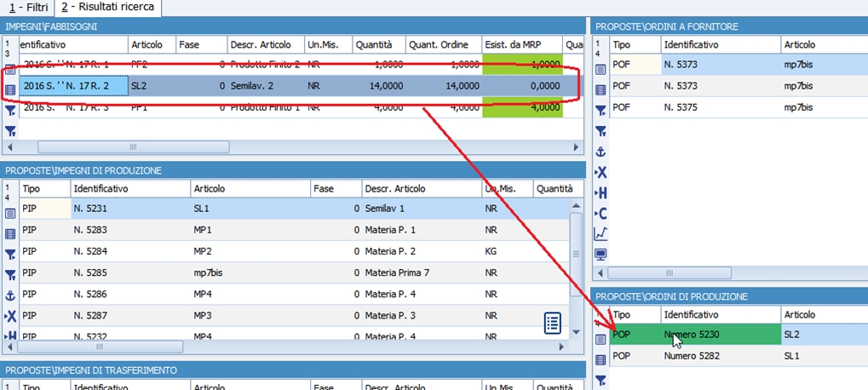
Task: Click 'SL2' article cell in Impegni\Fabbisogni grid
Action: (152, 86)
